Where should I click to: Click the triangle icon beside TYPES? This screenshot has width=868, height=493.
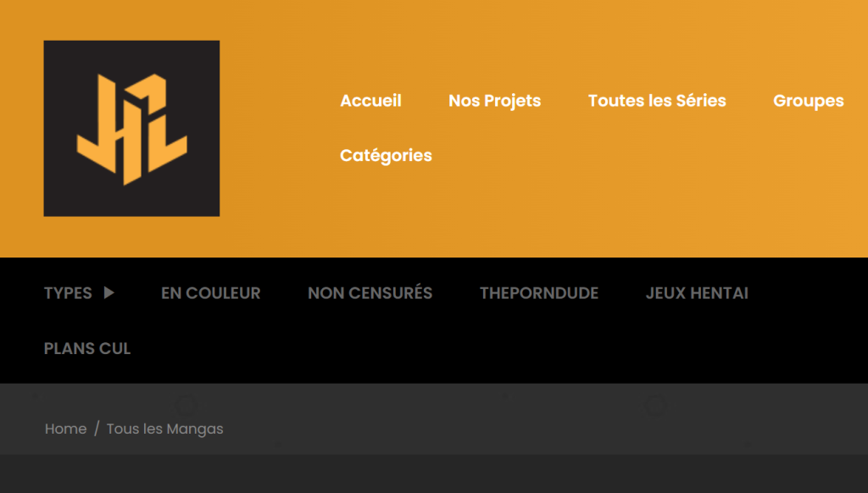108,293
